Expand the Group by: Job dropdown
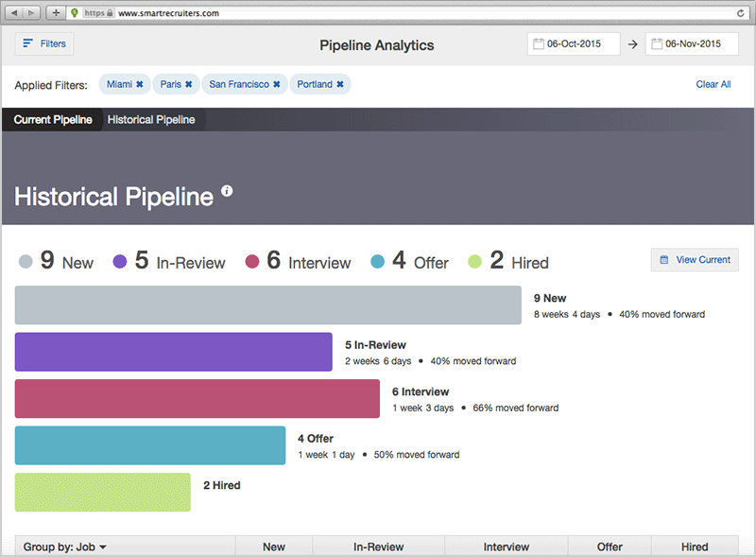The height and width of the screenshot is (557, 756). (x=65, y=547)
